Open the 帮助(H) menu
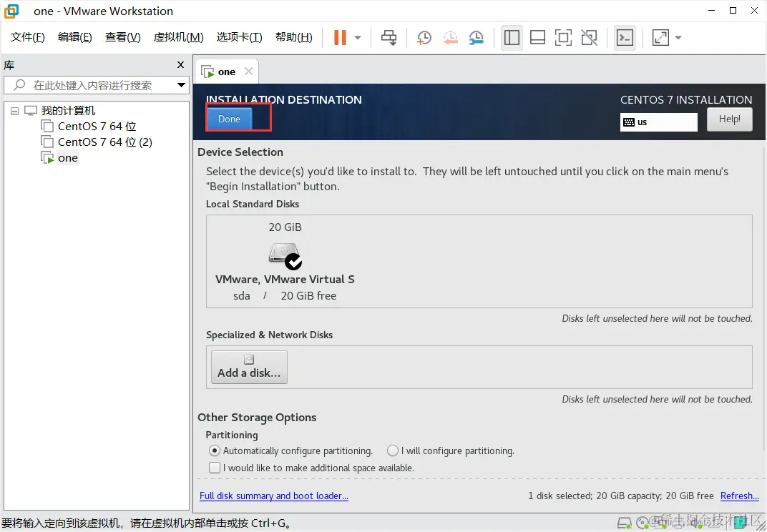 (293, 38)
